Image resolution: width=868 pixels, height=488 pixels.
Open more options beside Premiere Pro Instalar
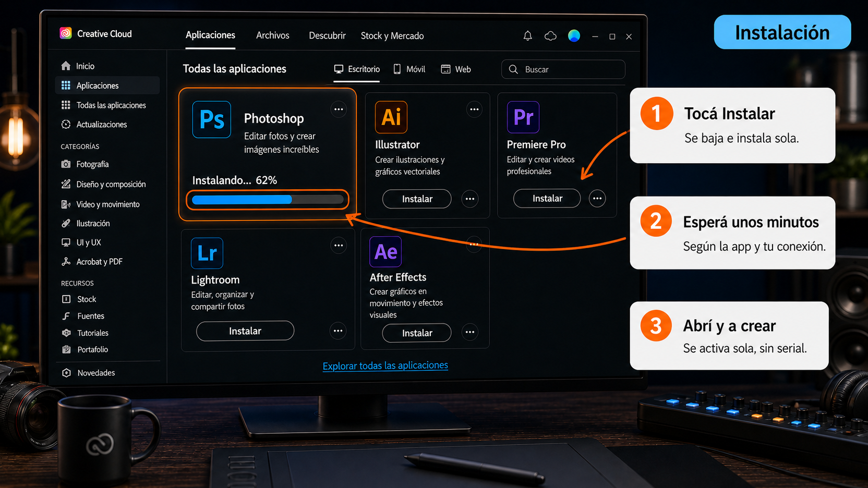click(x=597, y=198)
